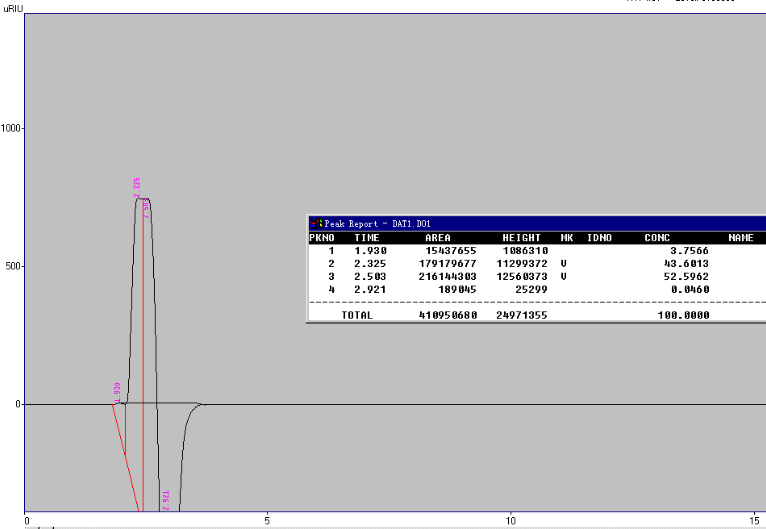Viewport: 766px width, 529px height.
Task: Select peak row 3 at time 2.503
Action: tap(537, 276)
